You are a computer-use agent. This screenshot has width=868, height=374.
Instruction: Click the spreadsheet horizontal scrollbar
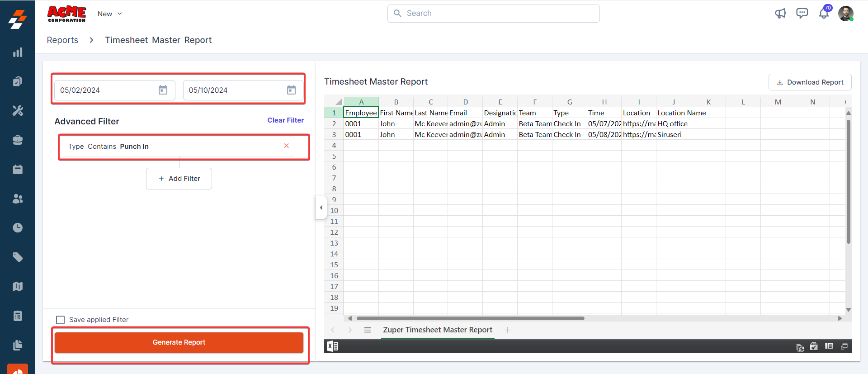(x=470, y=318)
